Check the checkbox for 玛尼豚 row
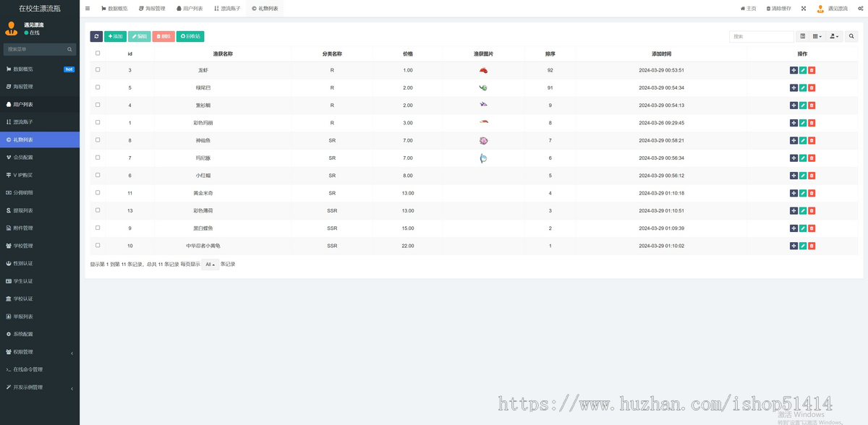This screenshot has height=425, width=868. click(x=98, y=158)
